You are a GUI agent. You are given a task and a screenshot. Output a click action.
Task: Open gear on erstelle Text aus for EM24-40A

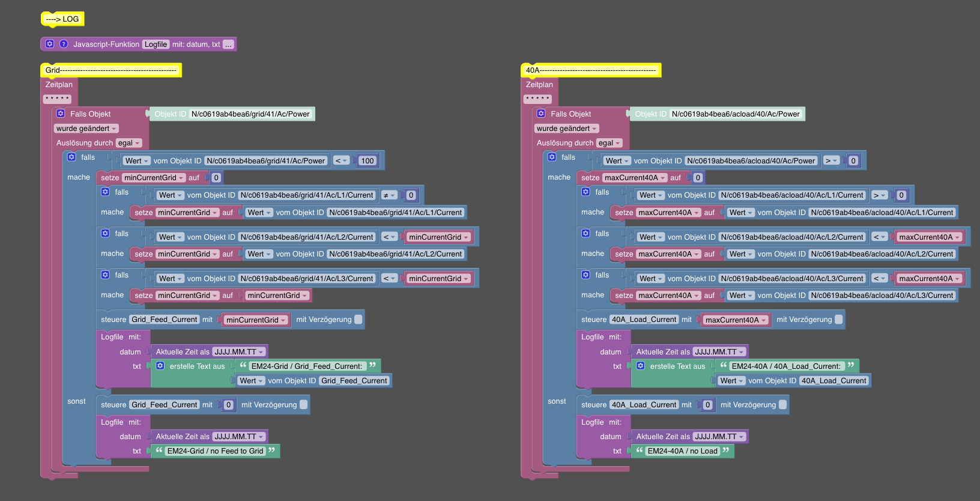(641, 366)
